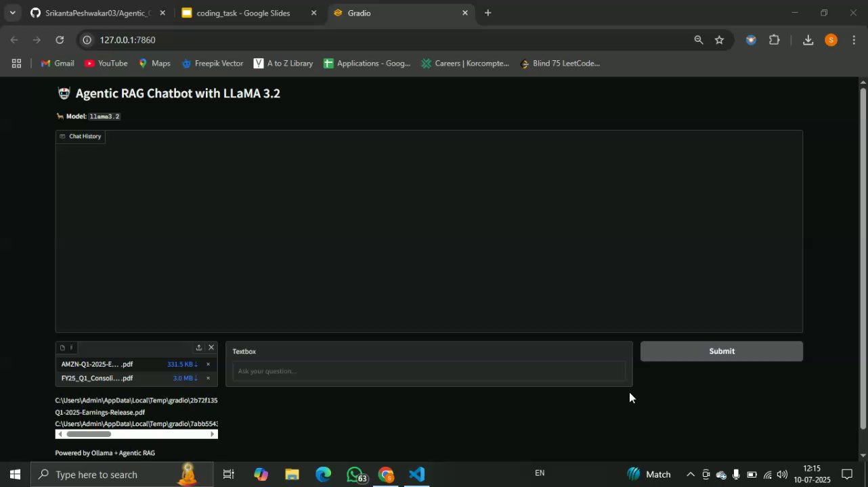Close the coding_task Google Slides tab
Image resolution: width=868 pixels, height=487 pixels.
313,13
